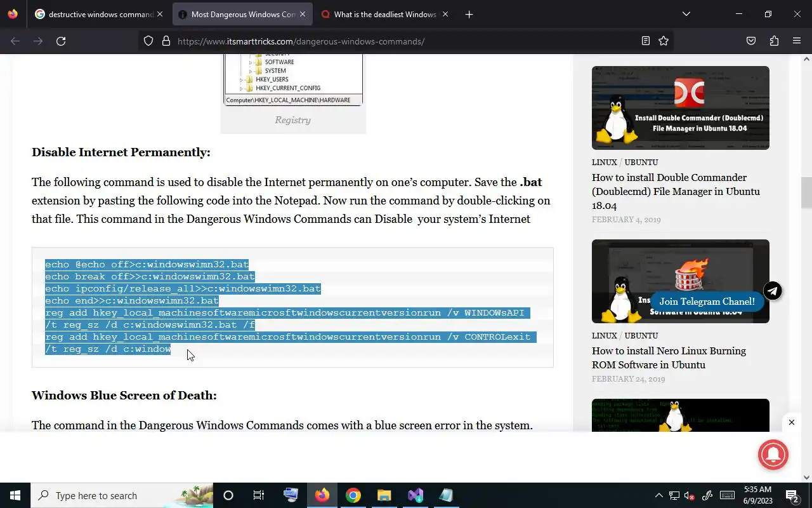Go forward to next page

click(38, 41)
